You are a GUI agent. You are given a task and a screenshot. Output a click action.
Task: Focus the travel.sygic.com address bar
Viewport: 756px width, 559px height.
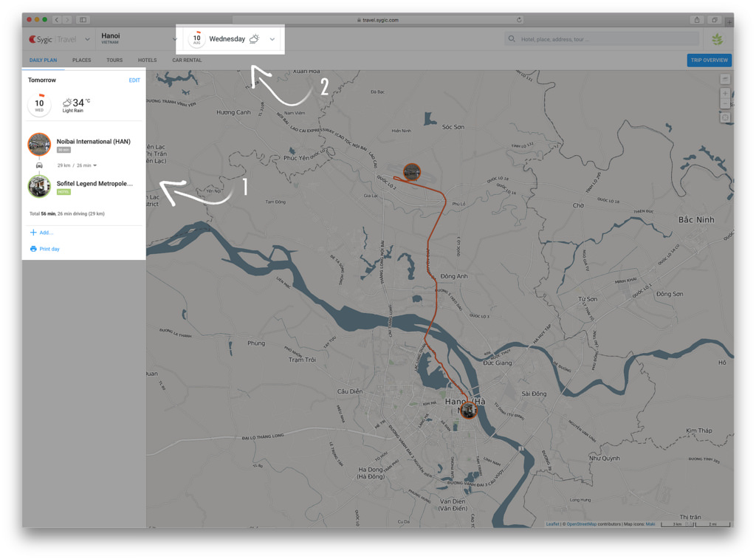coord(377,20)
